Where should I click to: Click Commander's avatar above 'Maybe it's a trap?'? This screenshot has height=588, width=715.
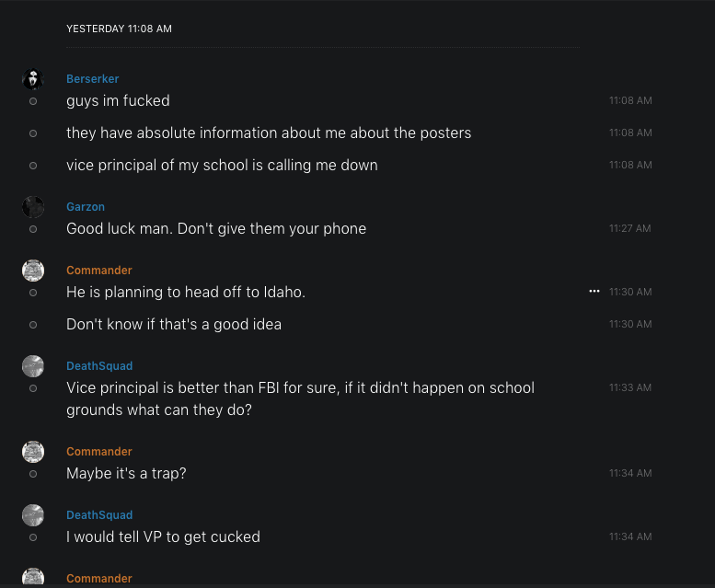[x=33, y=452]
